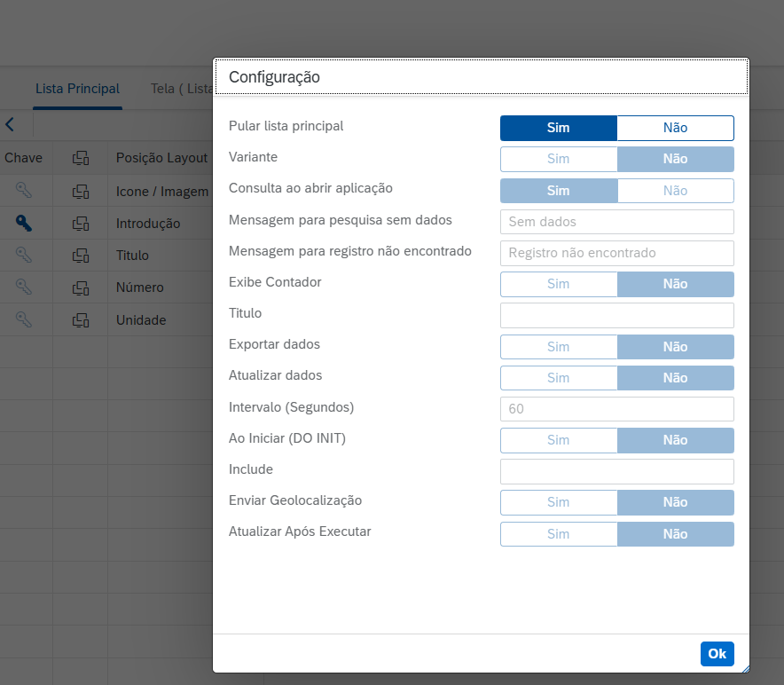
Task: Click the key icon in the Unidade row
Action: click(23, 319)
